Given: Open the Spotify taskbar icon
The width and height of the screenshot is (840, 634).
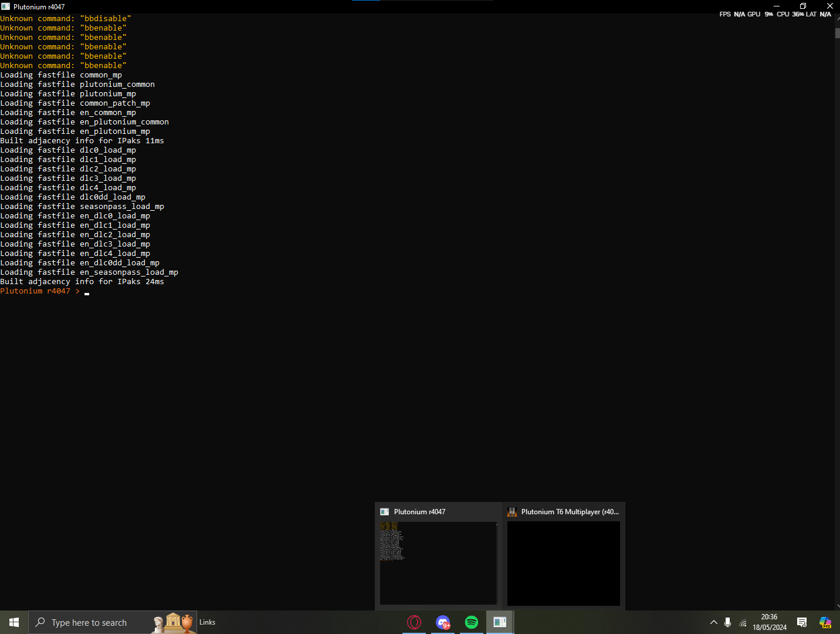Looking at the screenshot, I should click(472, 622).
